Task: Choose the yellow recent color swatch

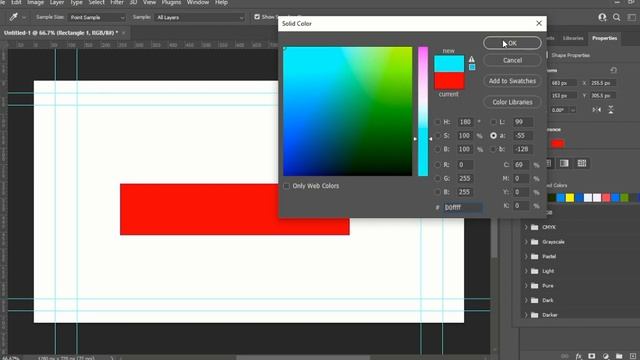Action: [x=570, y=198]
